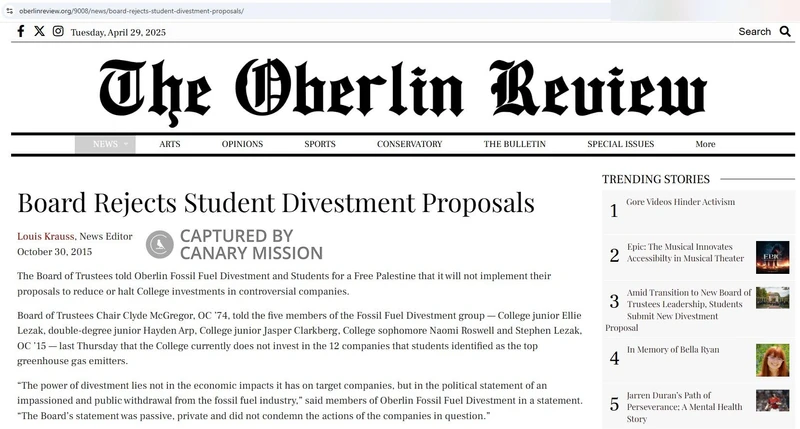This screenshot has height=429, width=800.
Task: Open Gore Videos Hinder Activism story
Action: tap(680, 202)
